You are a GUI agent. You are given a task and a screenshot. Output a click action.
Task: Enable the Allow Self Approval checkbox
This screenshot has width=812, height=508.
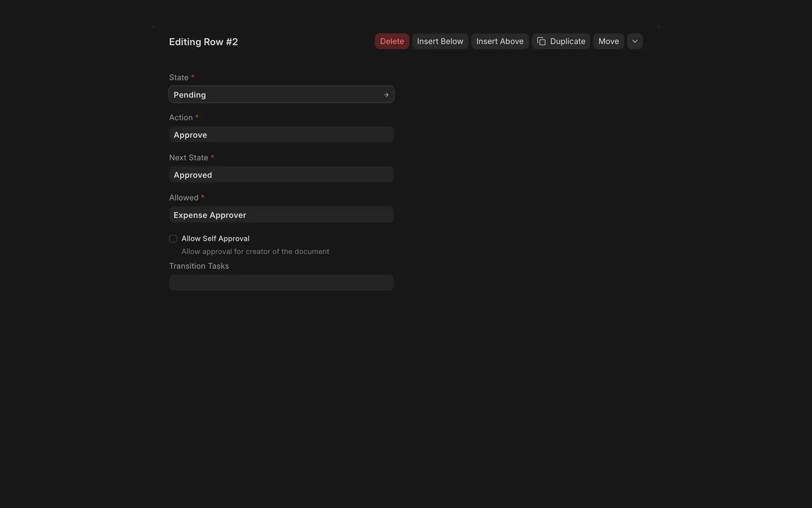point(173,239)
